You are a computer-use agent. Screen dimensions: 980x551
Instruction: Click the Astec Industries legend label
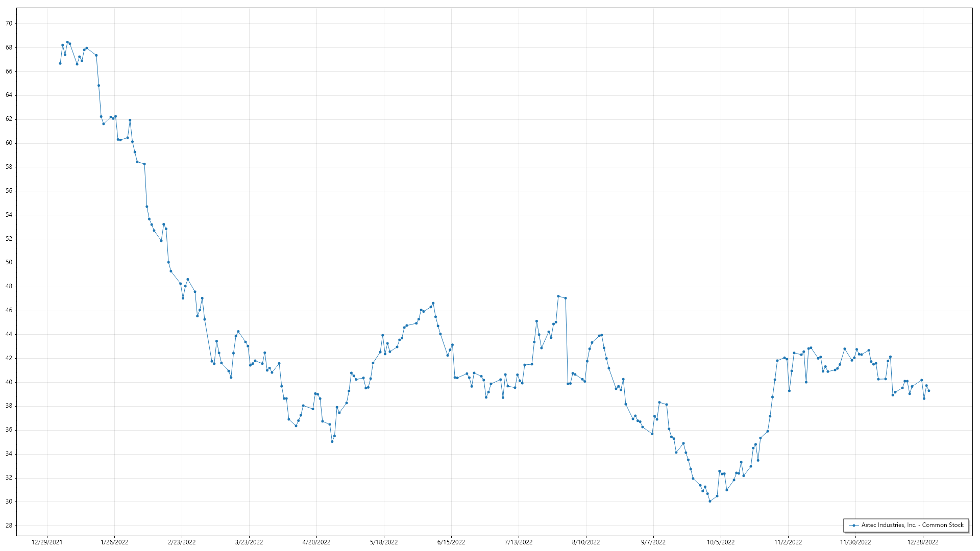pyautogui.click(x=912, y=525)
